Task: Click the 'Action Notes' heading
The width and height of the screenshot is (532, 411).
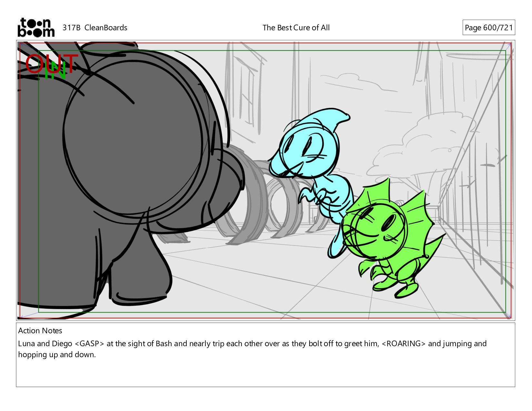Action: (40, 330)
